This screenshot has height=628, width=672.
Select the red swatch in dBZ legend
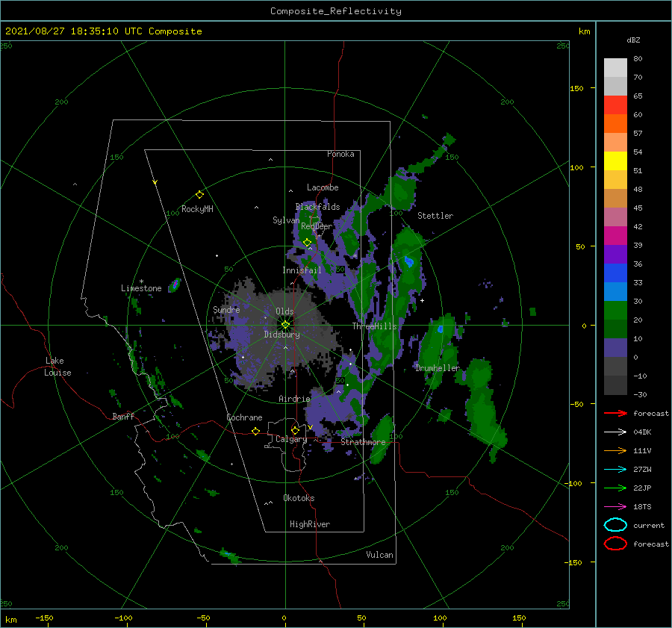coord(615,105)
